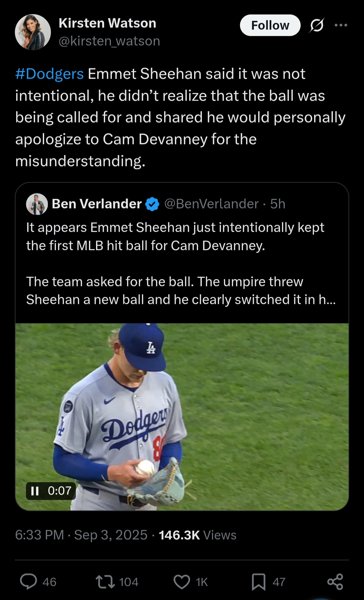Open the quoted post text by Ben Verlander
Viewport: 364px width, 600px height.
point(175,263)
